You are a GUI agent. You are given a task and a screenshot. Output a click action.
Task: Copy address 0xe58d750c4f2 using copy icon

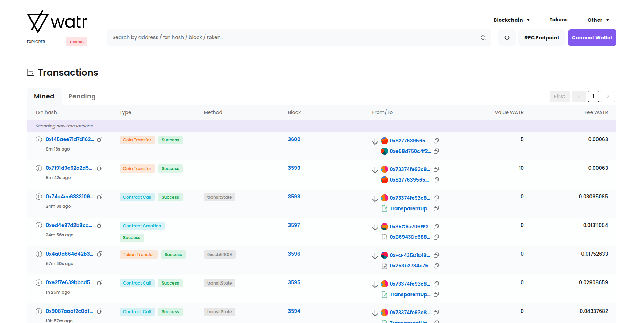(436, 151)
